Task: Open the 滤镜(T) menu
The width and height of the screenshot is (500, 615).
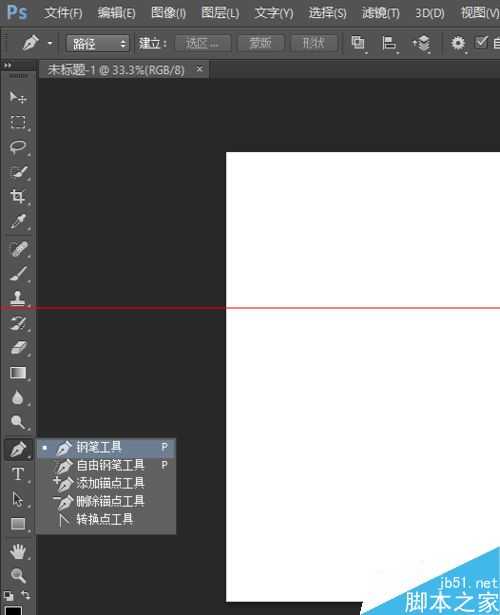Action: pyautogui.click(x=381, y=13)
